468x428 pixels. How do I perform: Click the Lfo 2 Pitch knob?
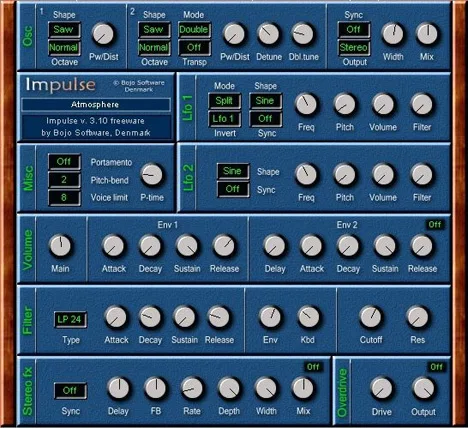click(345, 175)
